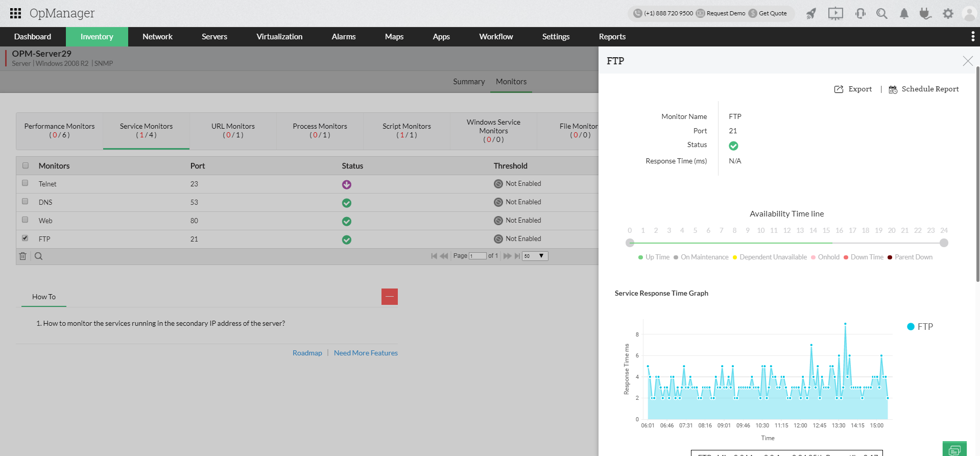Image resolution: width=980 pixels, height=456 pixels.
Task: Click the page number input field
Action: pos(477,256)
